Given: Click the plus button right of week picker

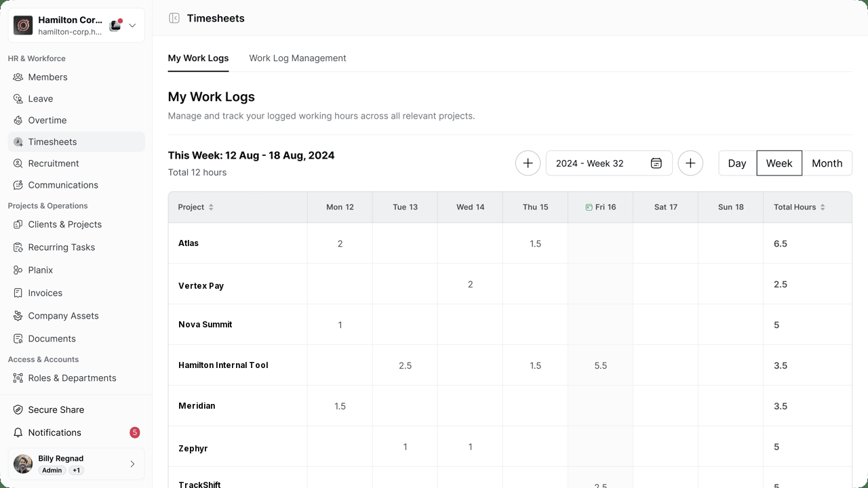Looking at the screenshot, I should pos(690,163).
